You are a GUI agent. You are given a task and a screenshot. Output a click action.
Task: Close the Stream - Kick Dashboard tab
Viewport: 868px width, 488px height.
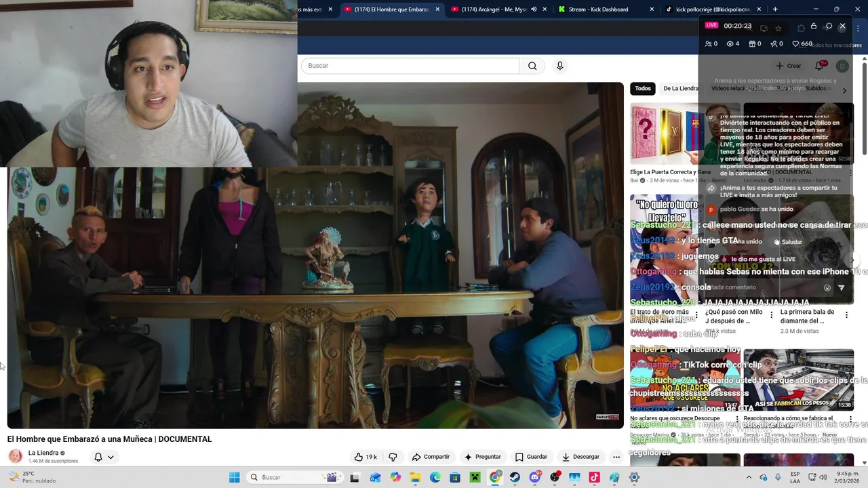(x=652, y=9)
